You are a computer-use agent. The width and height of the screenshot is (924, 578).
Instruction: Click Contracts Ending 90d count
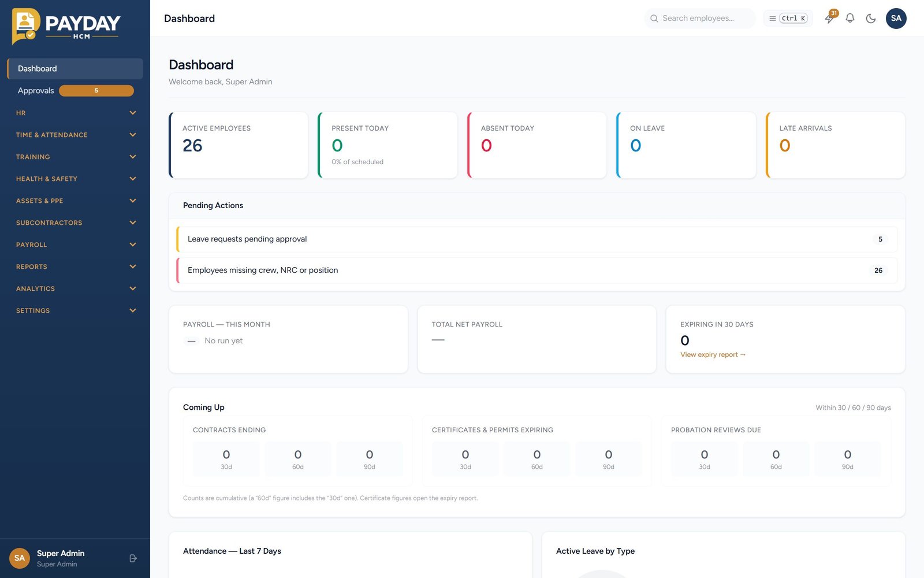370,459
